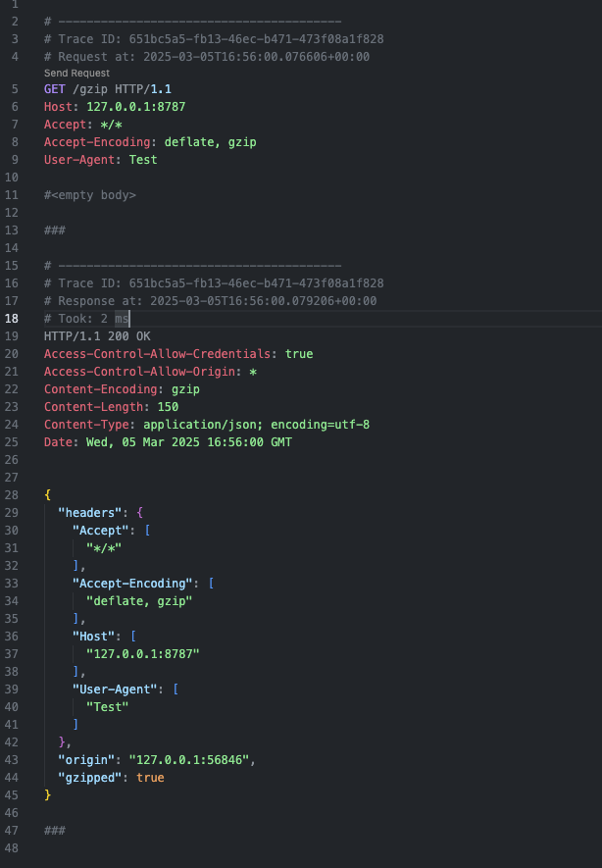
Task: Click the GET method keyword on line 5
Action: pos(55,89)
